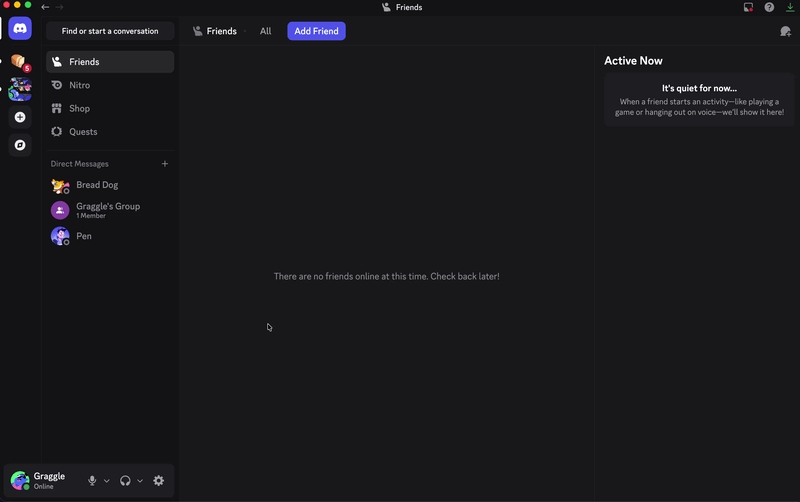800x502 pixels.
Task: Click Graggle's Group purple avatar
Action: click(60, 210)
